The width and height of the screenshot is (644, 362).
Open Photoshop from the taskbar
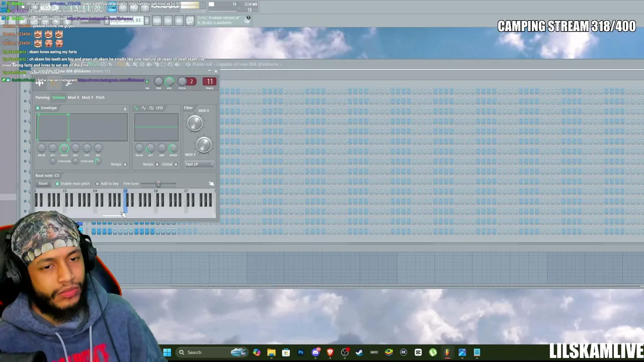[301, 352]
